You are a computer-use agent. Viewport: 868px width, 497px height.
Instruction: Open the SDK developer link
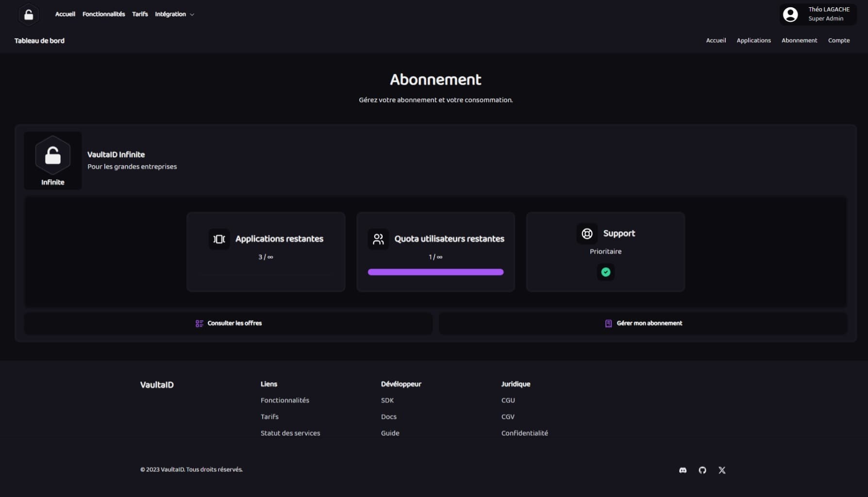[387, 400]
